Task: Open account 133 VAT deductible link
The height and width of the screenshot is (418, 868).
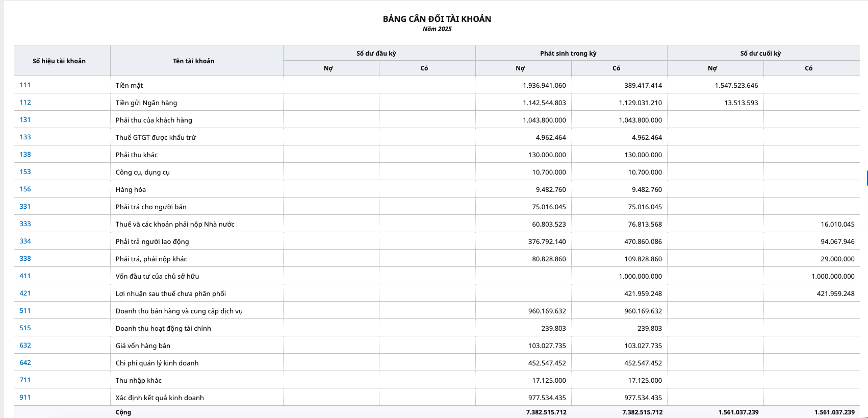Action: pyautogui.click(x=25, y=137)
